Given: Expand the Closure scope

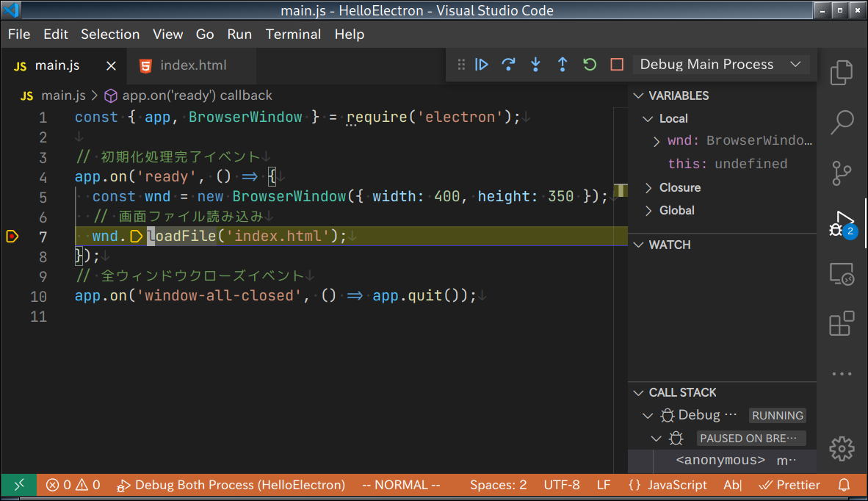Looking at the screenshot, I should point(648,188).
